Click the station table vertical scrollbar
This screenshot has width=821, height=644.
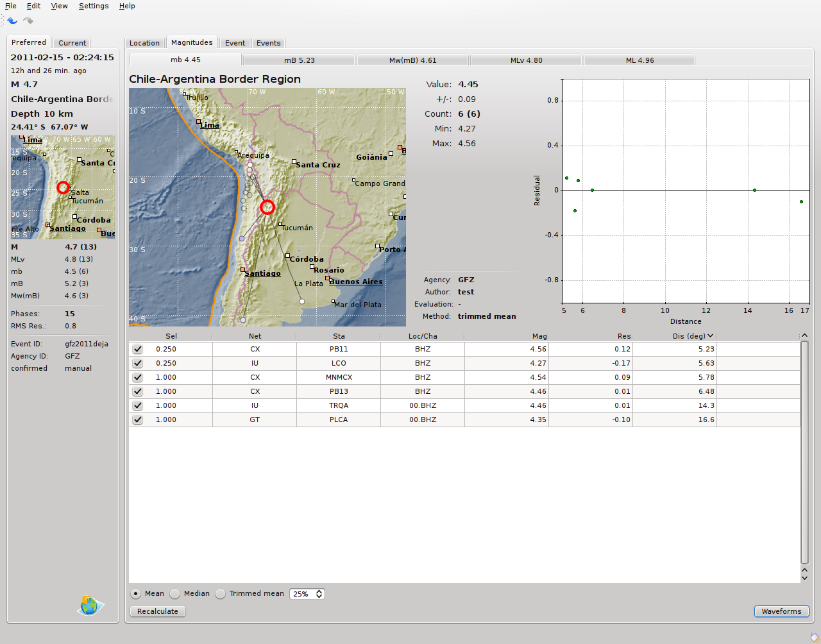click(804, 452)
